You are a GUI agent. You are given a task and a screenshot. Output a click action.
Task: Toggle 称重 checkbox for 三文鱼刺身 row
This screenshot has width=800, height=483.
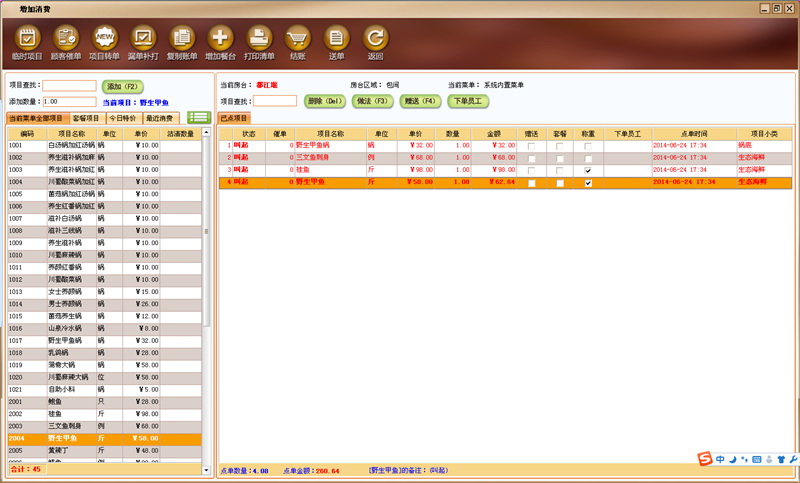pyautogui.click(x=588, y=158)
